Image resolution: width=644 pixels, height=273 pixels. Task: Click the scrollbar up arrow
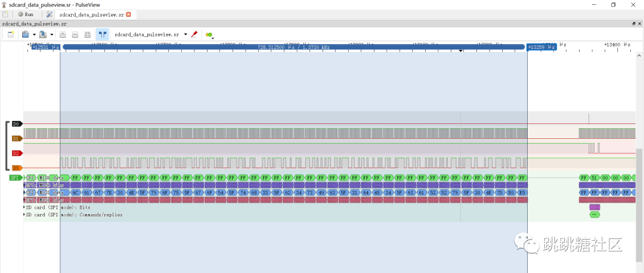[x=640, y=55]
